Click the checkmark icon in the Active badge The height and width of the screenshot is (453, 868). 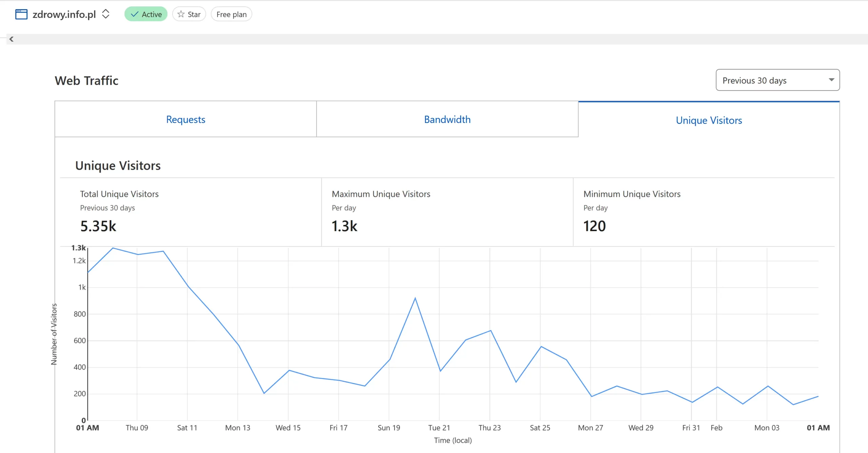[x=135, y=14]
